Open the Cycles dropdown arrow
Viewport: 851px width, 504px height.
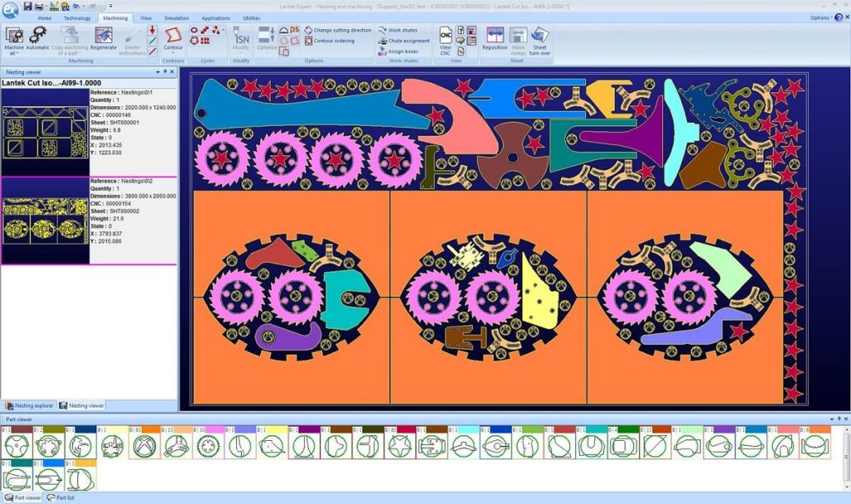click(x=222, y=31)
